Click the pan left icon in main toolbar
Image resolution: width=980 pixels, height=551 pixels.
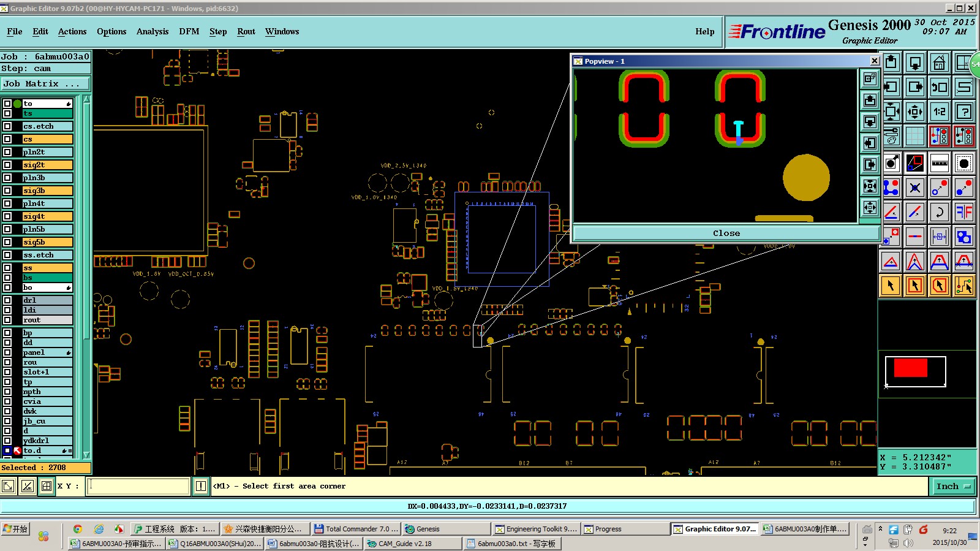click(891, 86)
